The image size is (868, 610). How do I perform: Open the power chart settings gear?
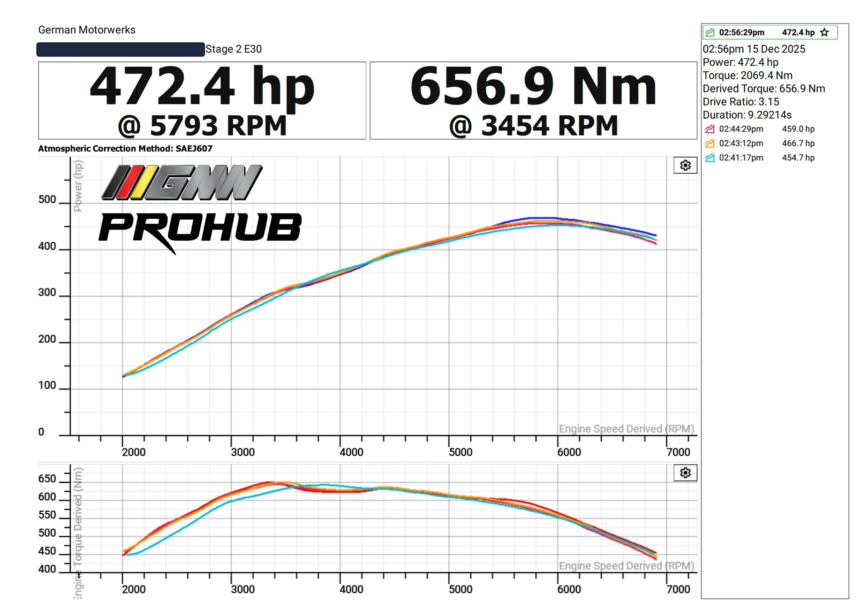[685, 165]
